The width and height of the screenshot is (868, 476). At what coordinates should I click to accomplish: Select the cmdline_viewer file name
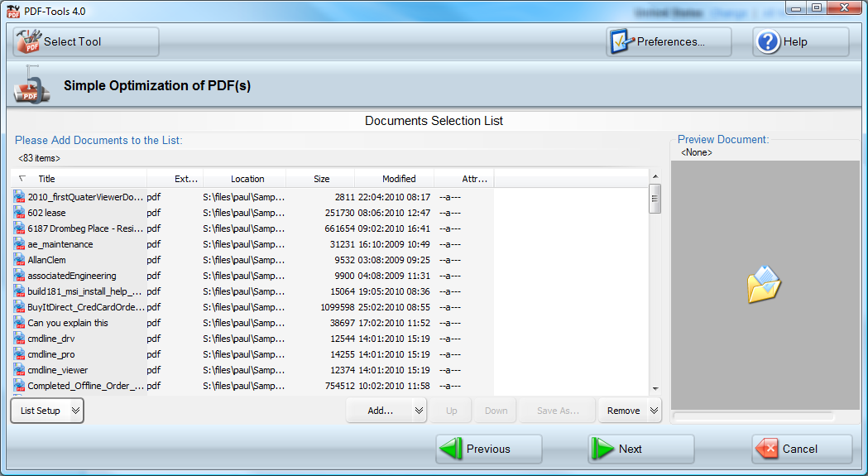pyautogui.click(x=58, y=370)
